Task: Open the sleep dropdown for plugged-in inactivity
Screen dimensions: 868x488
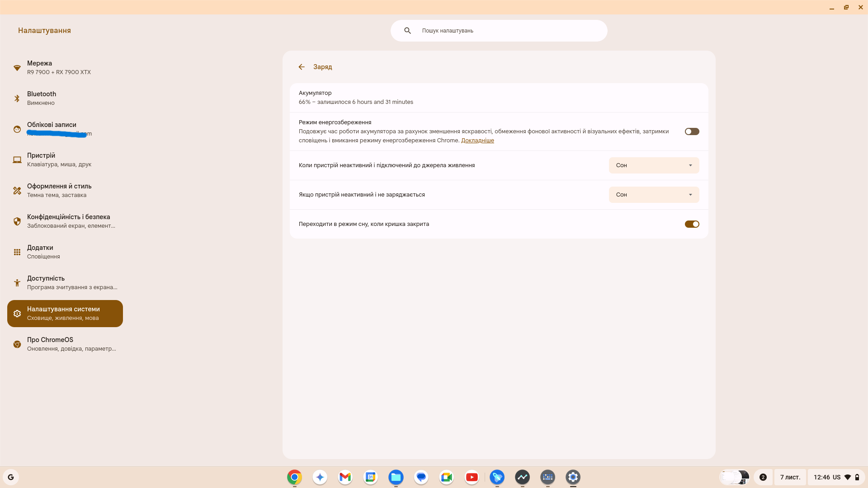Action: 654,165
